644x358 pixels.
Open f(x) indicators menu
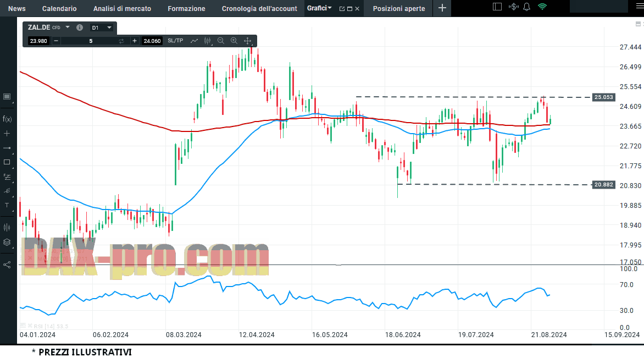point(7,119)
